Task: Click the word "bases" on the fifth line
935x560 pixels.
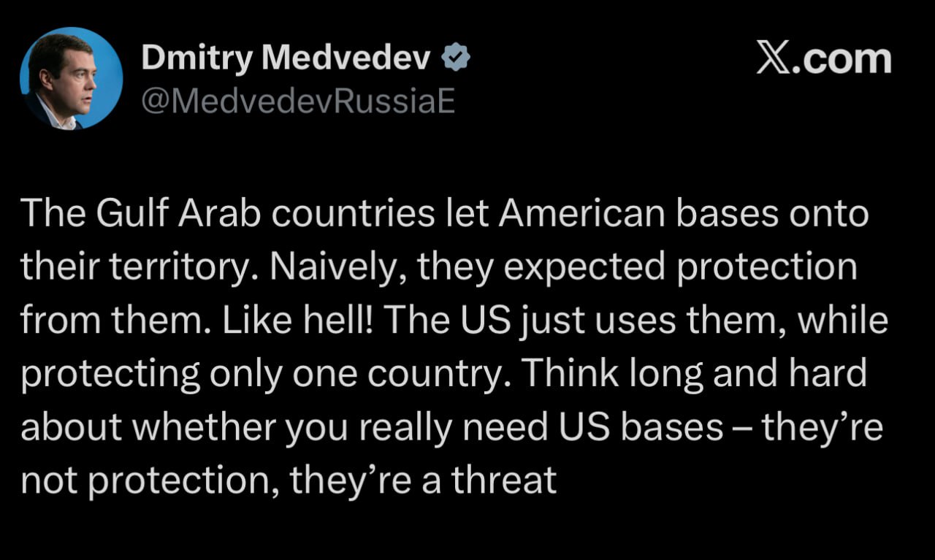Action: 671,427
